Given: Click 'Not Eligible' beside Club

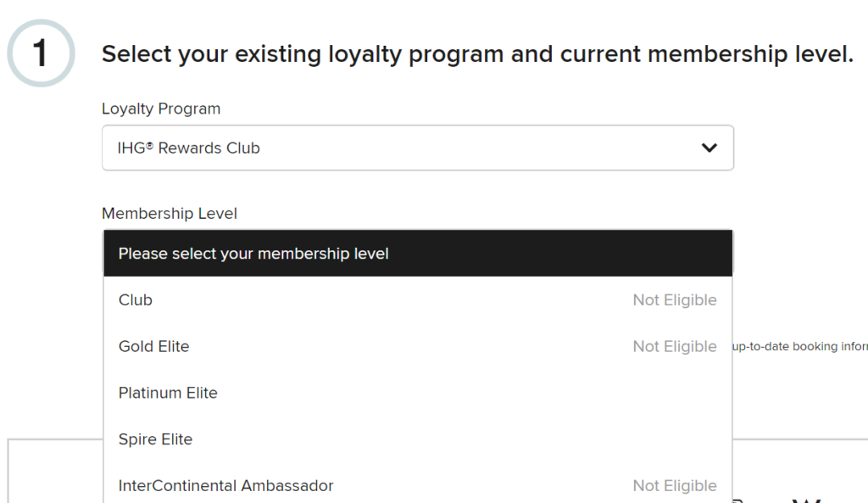Looking at the screenshot, I should tap(675, 300).
